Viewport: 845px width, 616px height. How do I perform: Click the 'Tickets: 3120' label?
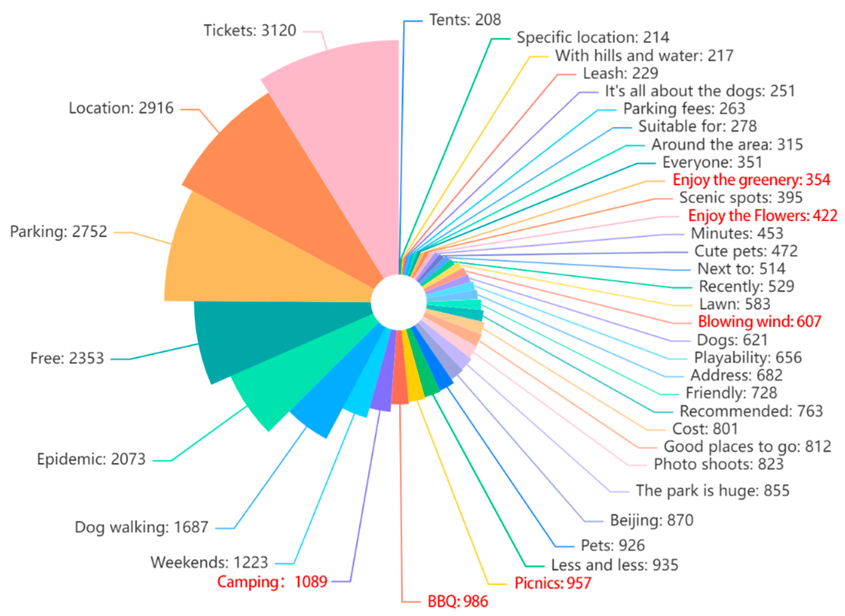[250, 31]
